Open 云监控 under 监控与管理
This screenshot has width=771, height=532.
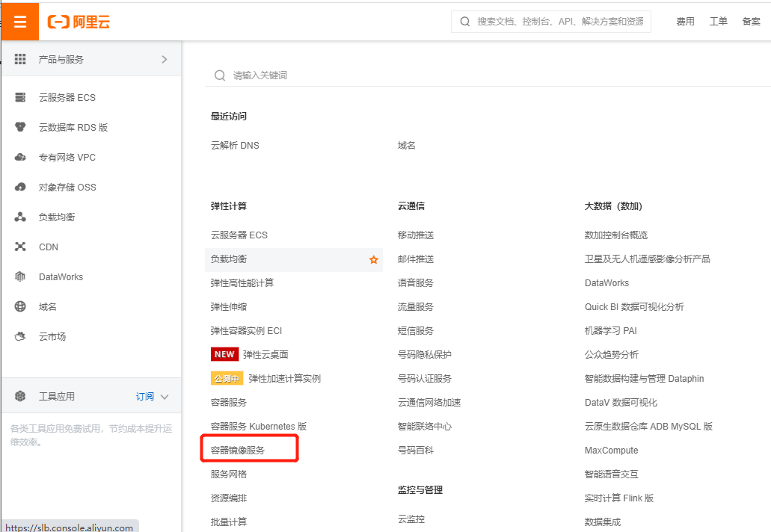(x=411, y=519)
